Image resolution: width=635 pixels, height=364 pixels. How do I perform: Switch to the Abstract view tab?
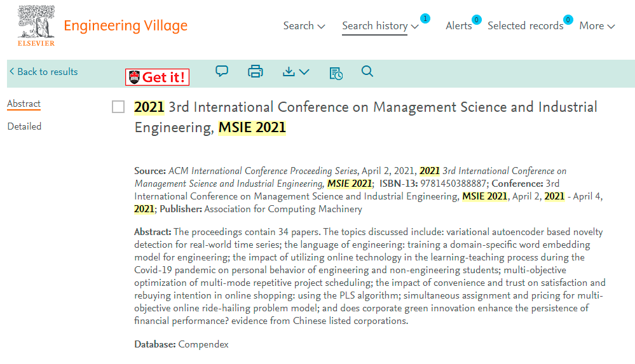click(x=24, y=104)
